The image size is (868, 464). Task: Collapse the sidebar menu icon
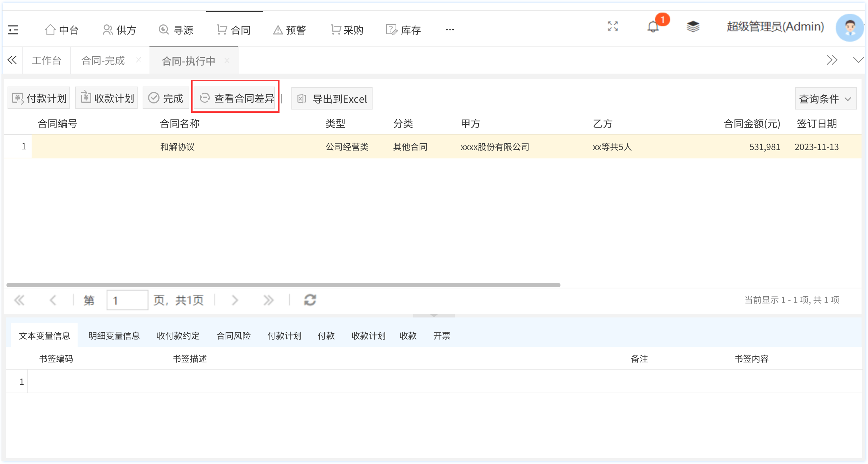click(13, 30)
